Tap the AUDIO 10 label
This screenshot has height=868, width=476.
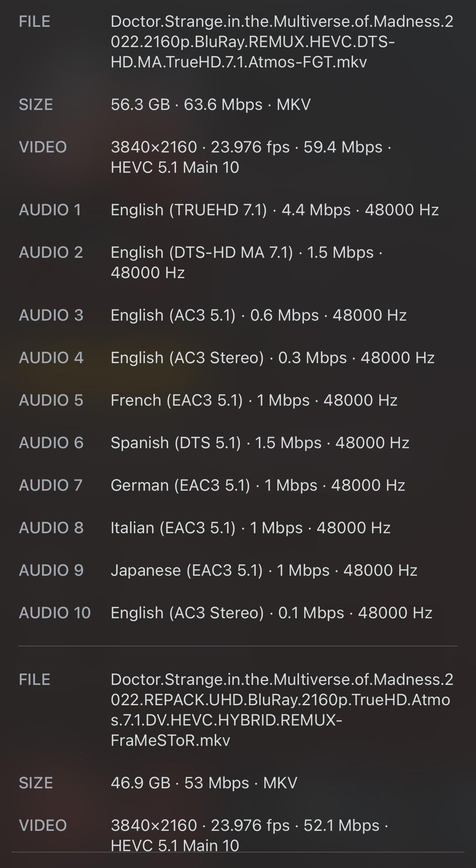[x=55, y=613]
